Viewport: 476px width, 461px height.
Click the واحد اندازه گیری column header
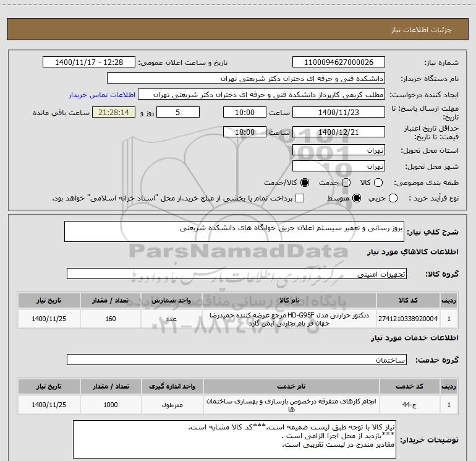point(172,387)
